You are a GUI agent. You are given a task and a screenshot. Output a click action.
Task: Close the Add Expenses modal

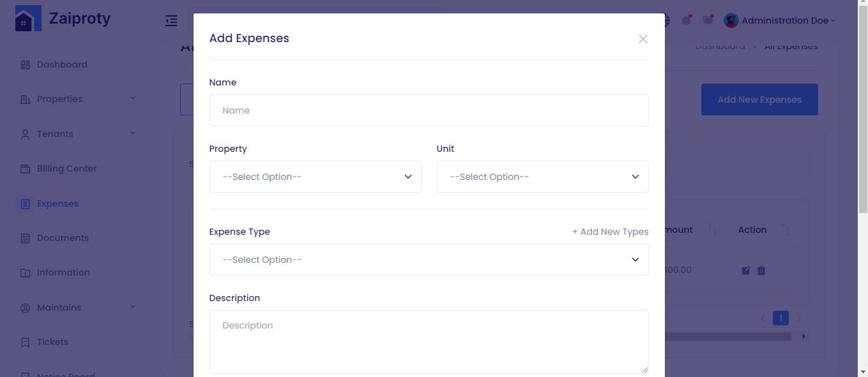tap(643, 39)
